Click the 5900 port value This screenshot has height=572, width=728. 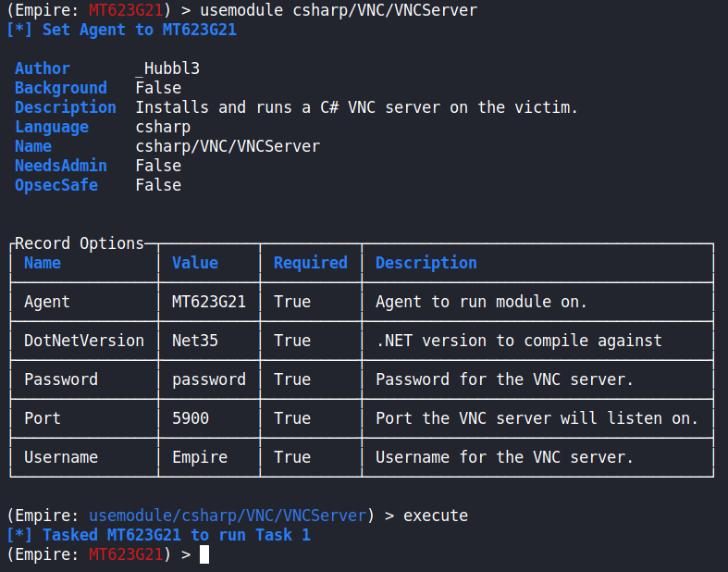(x=191, y=418)
